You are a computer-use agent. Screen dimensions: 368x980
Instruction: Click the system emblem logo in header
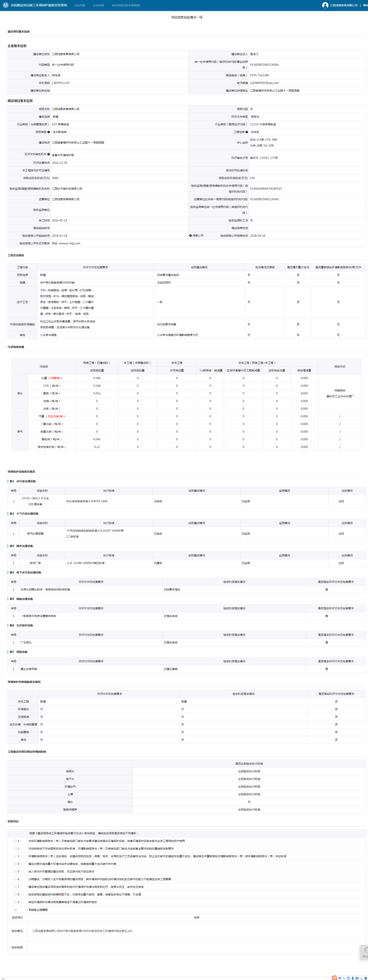(5, 5)
